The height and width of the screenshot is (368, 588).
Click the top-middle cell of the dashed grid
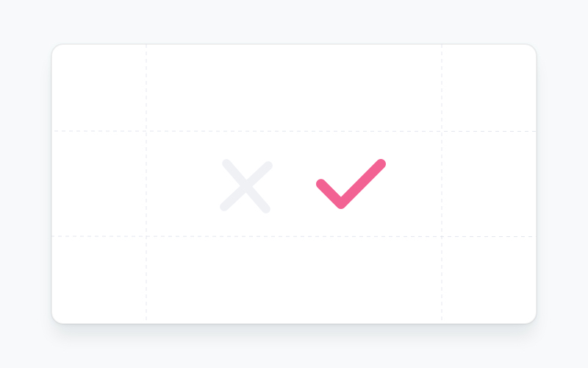[294, 88]
